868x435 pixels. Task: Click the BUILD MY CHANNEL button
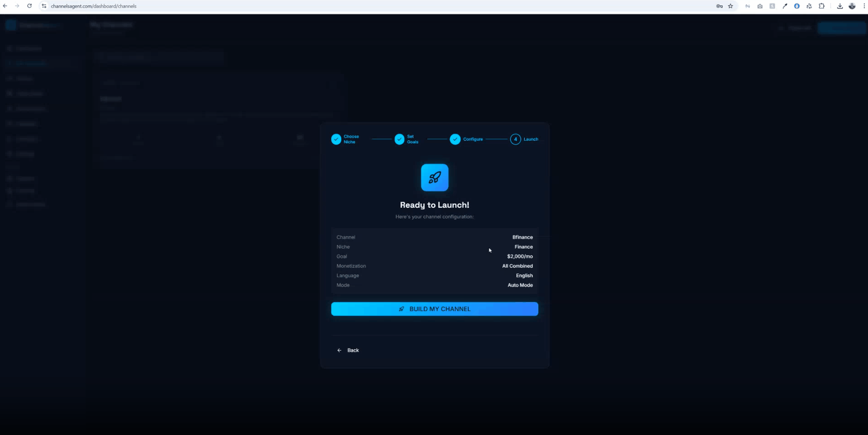pyautogui.click(x=435, y=309)
